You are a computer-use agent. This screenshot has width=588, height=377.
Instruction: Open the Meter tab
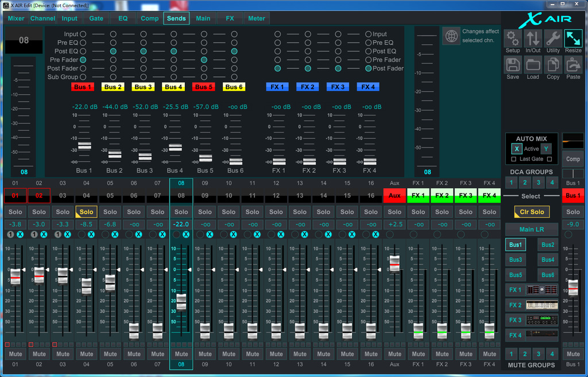(256, 18)
